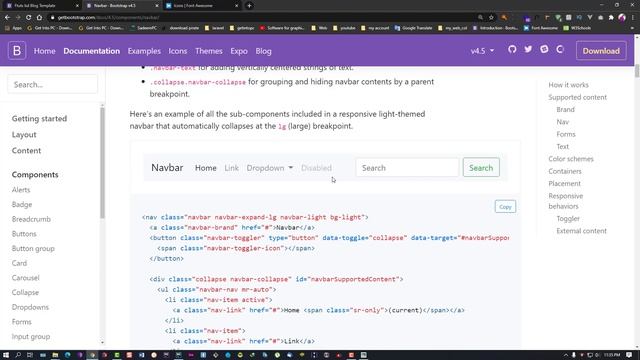Open Examples in Bootstrap navbar
The image size is (640, 360).
[x=144, y=51]
